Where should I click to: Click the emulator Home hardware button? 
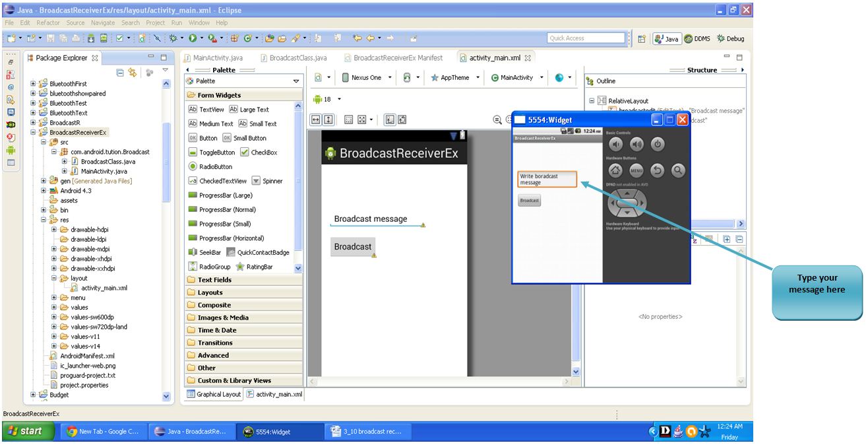[x=615, y=170]
